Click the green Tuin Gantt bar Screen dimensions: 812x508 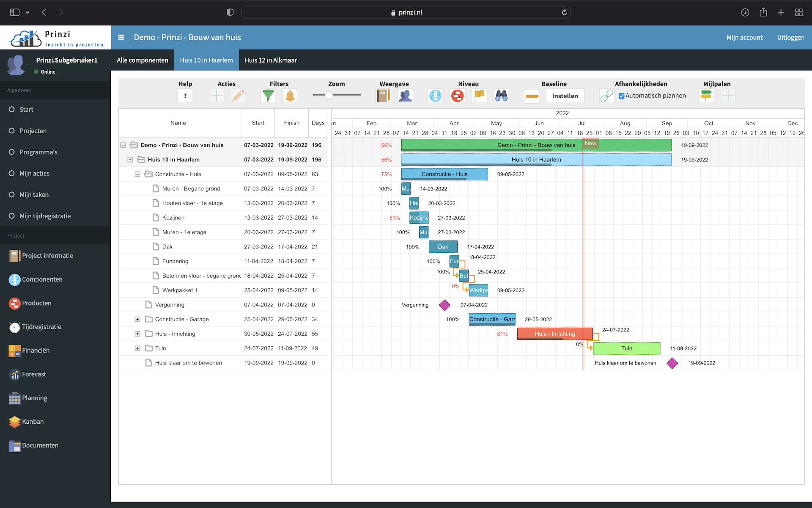point(627,348)
